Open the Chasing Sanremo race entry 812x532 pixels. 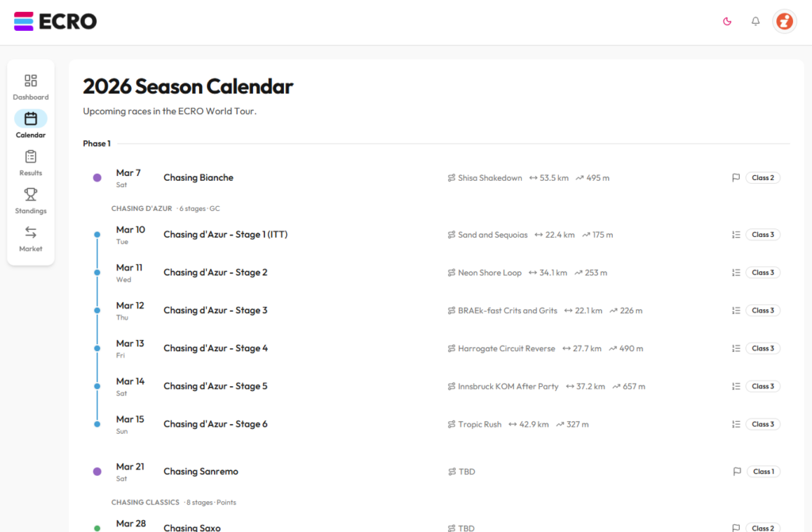tap(201, 472)
